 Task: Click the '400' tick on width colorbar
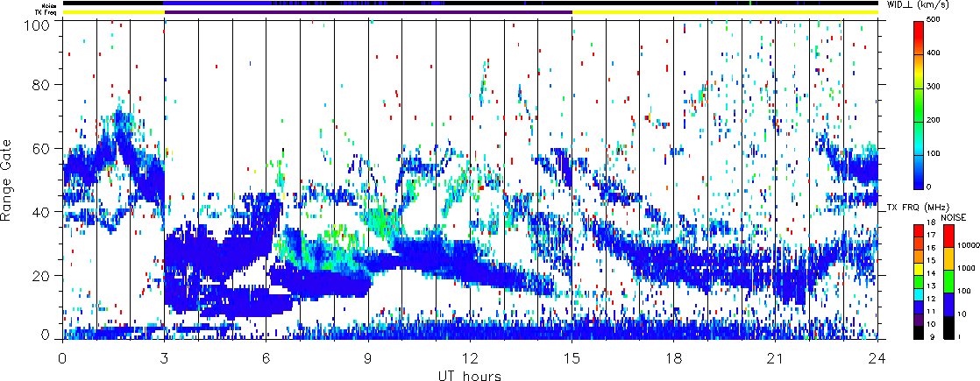pos(935,54)
